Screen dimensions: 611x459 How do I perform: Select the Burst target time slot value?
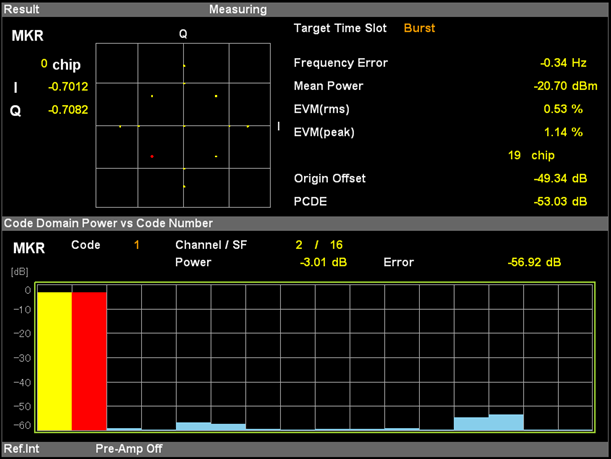pyautogui.click(x=419, y=28)
